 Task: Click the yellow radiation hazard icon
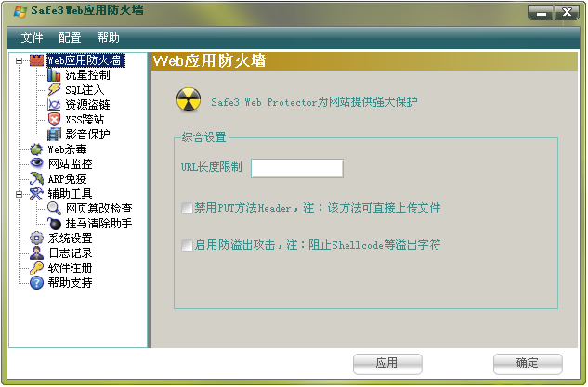(x=189, y=100)
